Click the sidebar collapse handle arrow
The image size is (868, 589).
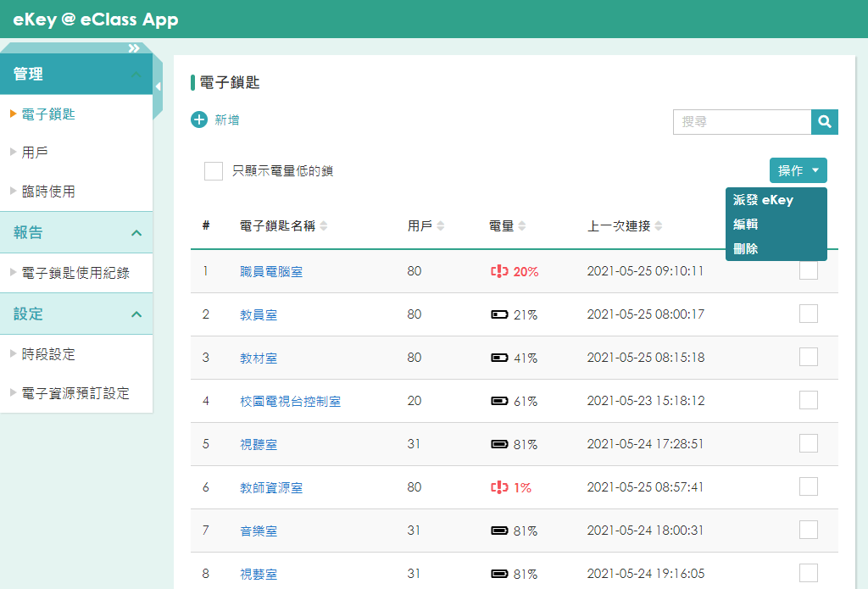pyautogui.click(x=159, y=86)
